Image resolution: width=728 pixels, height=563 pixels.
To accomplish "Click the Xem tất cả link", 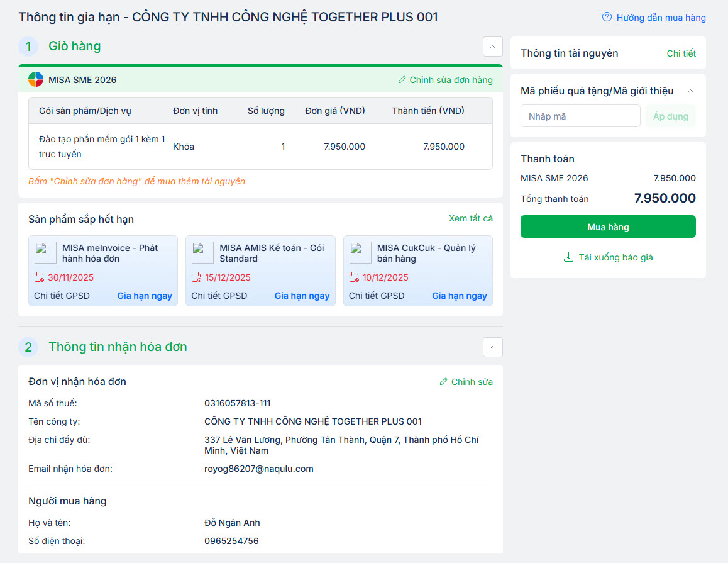I will [x=470, y=218].
